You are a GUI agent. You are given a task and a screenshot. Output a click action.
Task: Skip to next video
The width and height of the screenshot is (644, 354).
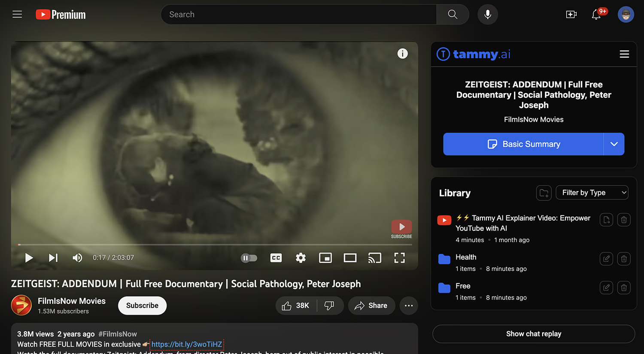[x=53, y=258]
